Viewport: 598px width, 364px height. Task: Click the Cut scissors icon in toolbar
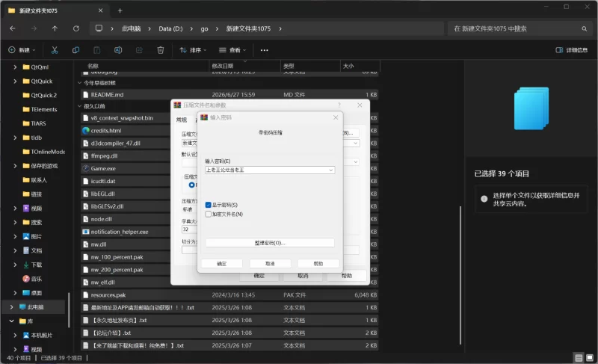tap(55, 50)
